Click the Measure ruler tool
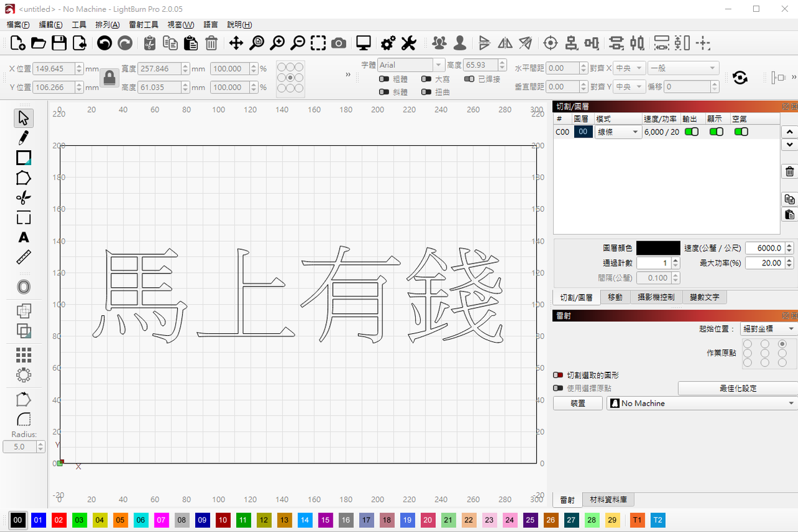This screenshot has width=798, height=532. 24,257
